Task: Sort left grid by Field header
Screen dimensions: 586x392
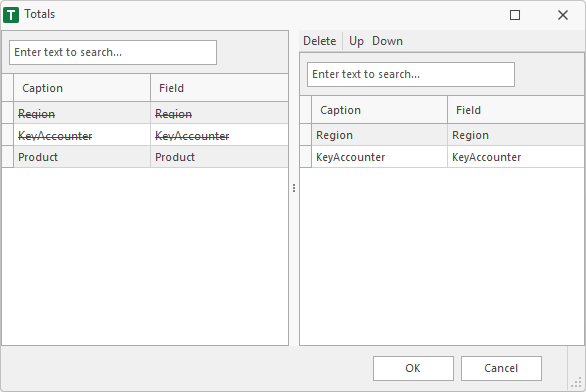Action: pyautogui.click(x=219, y=88)
